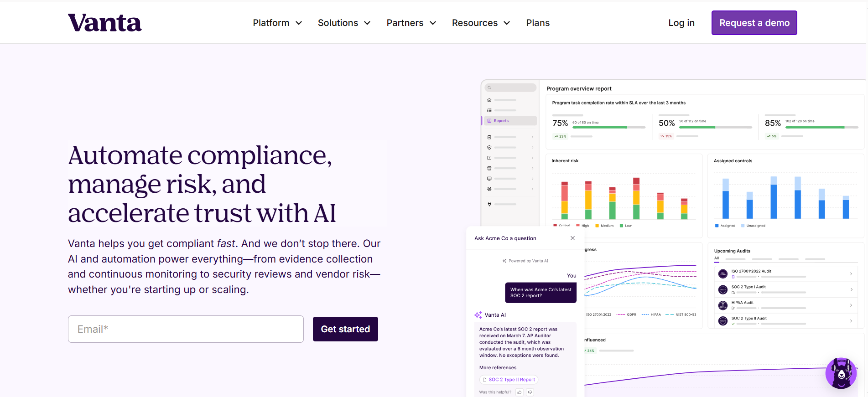Screen dimensions: 868x397
Task: Click the Vanta AI sparkle icon in chat
Action: [x=478, y=315]
